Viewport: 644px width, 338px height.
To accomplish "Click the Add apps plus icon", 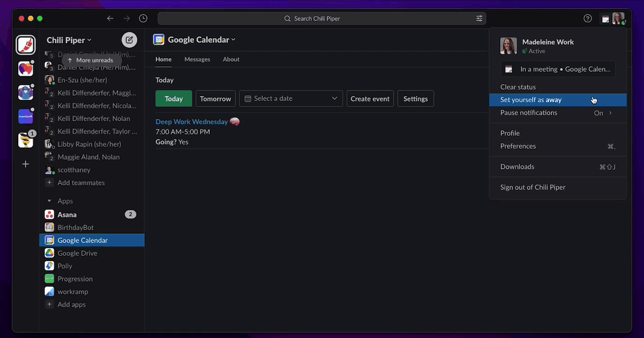I will tap(50, 304).
